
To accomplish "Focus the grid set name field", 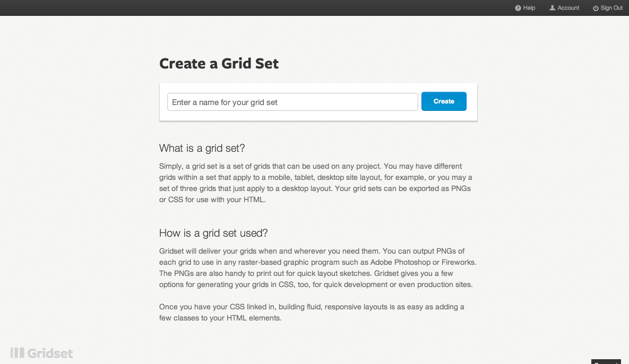I will pos(292,102).
